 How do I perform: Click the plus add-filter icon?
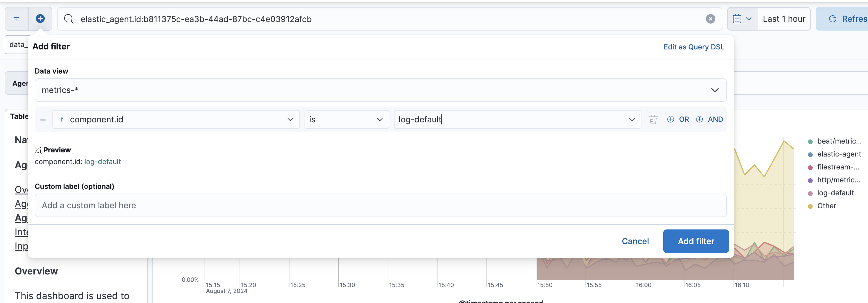40,19
